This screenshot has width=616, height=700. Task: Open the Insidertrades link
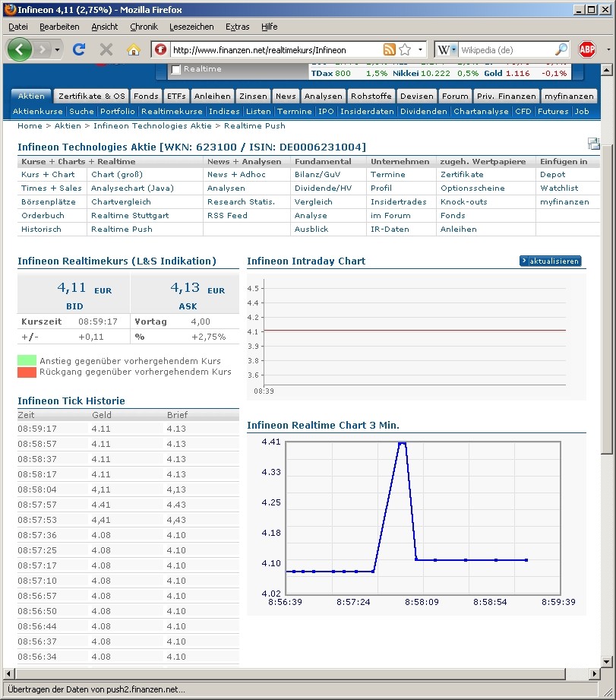[398, 201]
